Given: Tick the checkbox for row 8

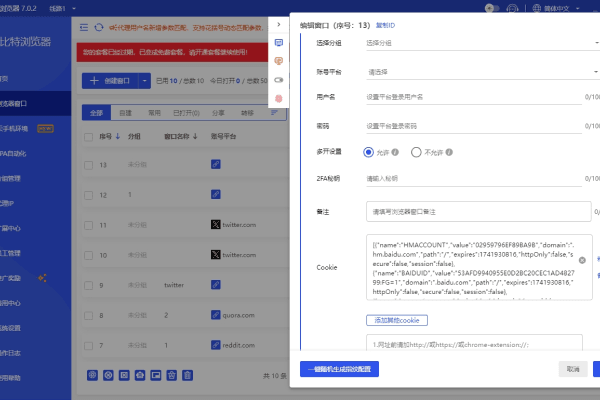Looking at the screenshot, I should 88,315.
